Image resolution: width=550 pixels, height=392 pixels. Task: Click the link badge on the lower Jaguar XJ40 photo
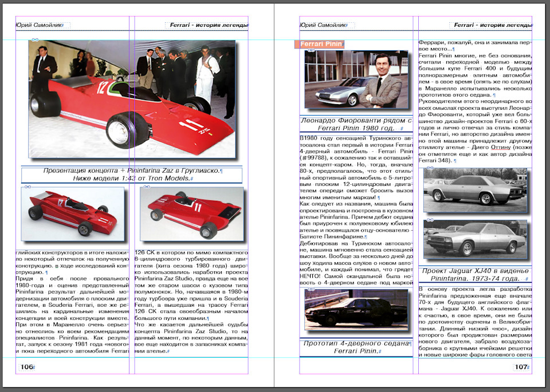coord(430,220)
